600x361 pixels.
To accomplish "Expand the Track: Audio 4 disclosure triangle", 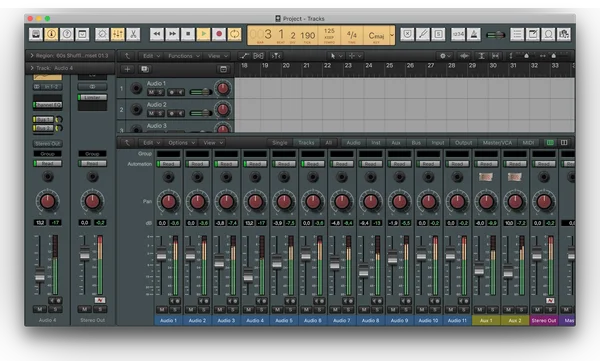I will (x=32, y=68).
